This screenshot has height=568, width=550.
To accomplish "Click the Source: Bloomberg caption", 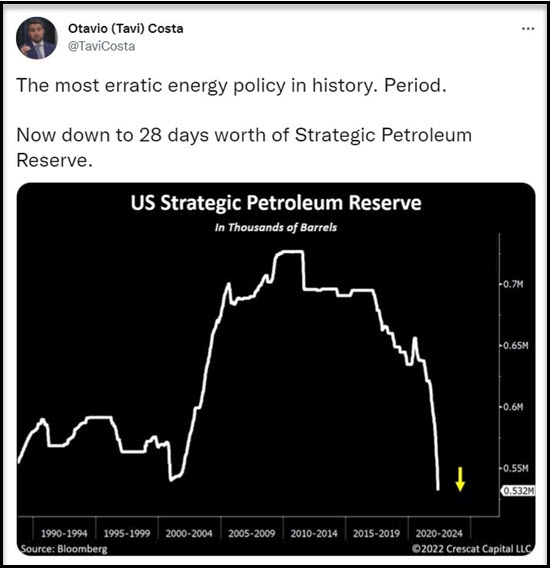I will tap(64, 549).
